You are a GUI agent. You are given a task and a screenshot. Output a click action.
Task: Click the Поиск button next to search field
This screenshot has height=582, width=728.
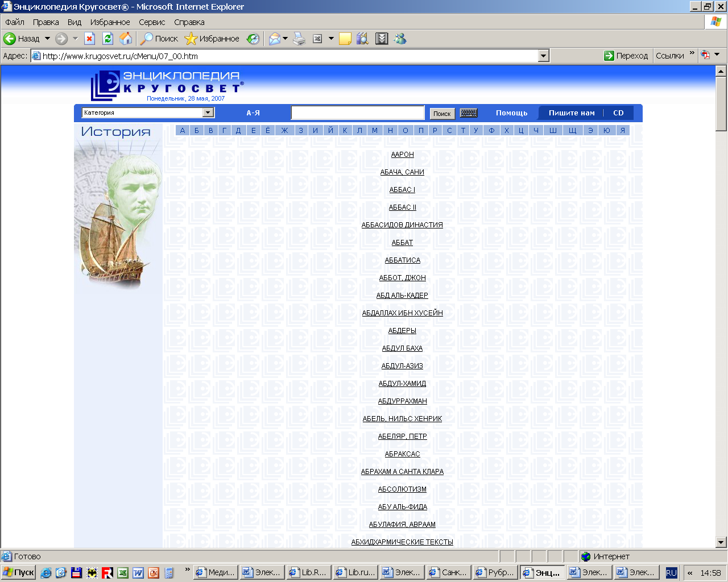point(442,114)
